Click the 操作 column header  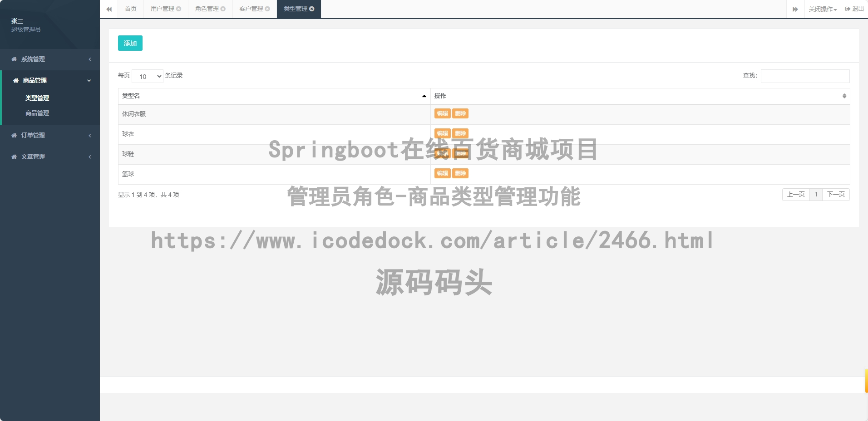click(640, 96)
